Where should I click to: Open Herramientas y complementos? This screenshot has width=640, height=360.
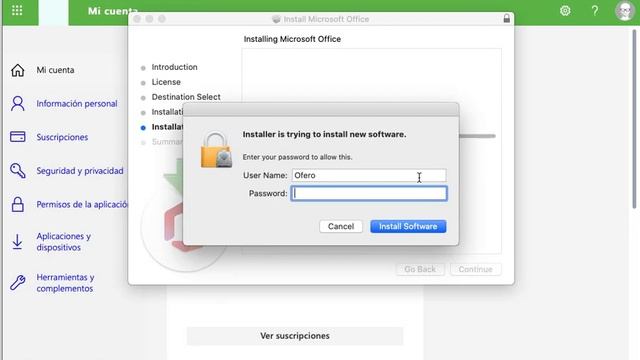pos(65,282)
